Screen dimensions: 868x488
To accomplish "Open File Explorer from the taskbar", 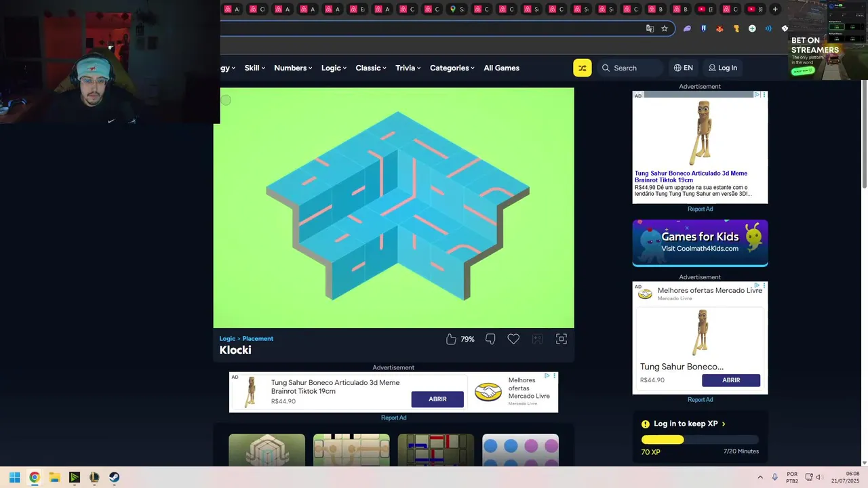I will 54,477.
